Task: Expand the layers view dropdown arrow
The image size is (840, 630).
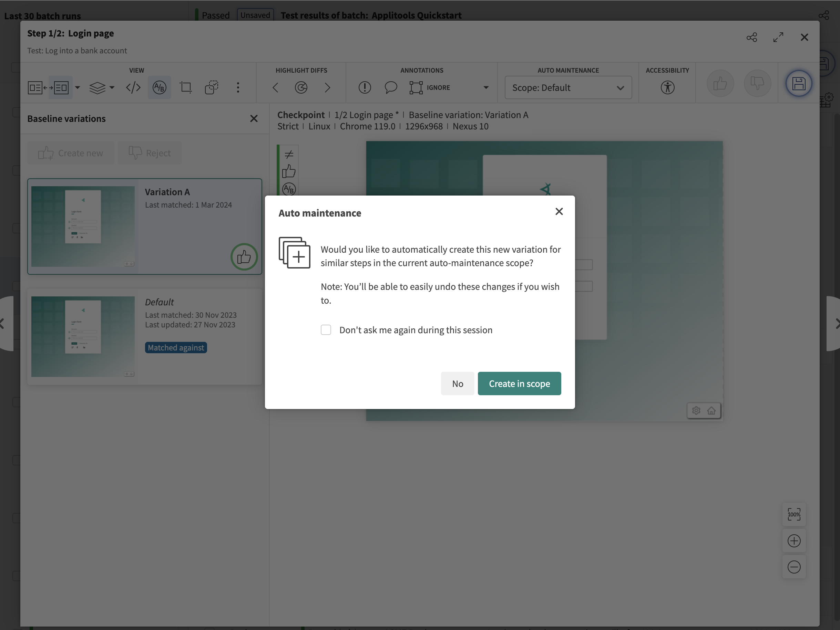Action: (x=112, y=88)
